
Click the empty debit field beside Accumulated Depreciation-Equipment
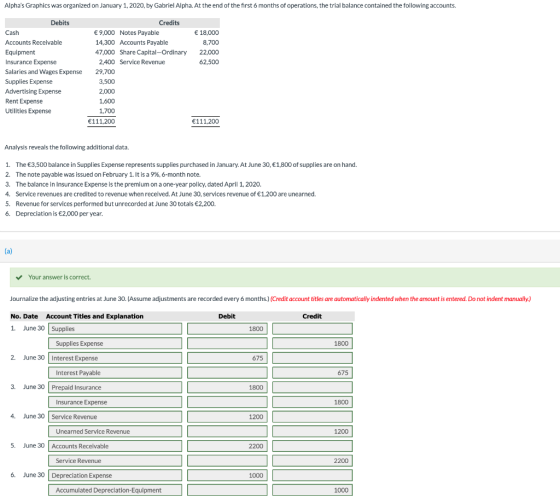(x=227, y=490)
